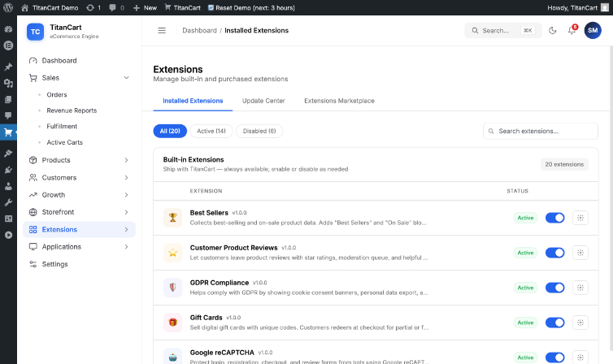The width and height of the screenshot is (613, 364).
Task: Open Pages icon in admin sidebar
Action: click(x=8, y=100)
